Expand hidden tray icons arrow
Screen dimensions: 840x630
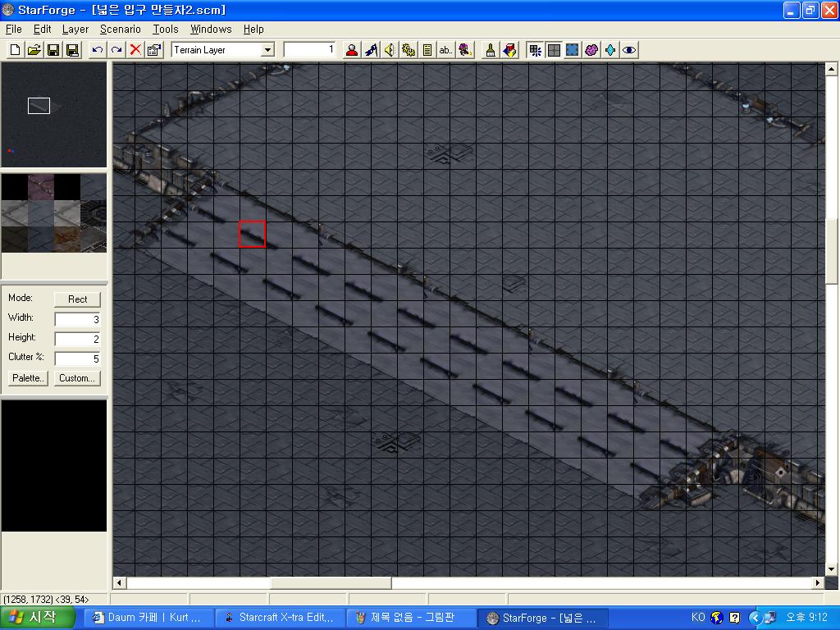point(755,618)
